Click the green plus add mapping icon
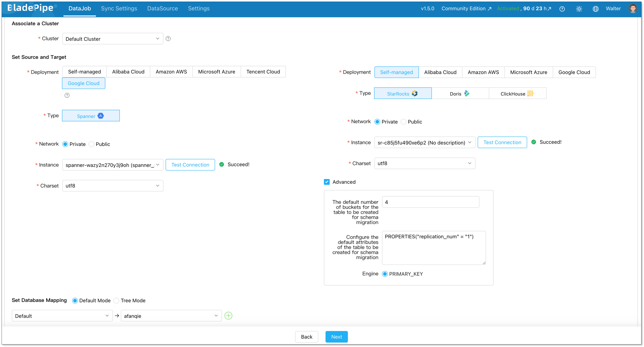644x347 pixels. [x=228, y=315]
